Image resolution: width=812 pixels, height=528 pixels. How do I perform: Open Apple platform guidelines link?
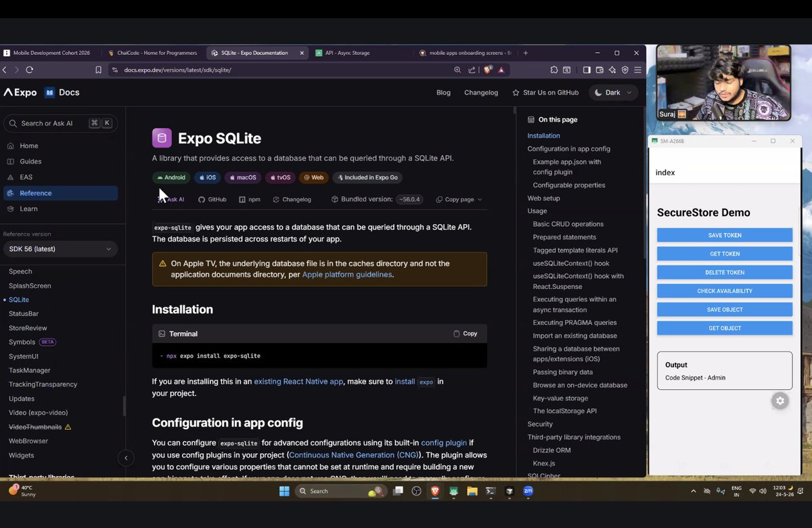tap(346, 275)
